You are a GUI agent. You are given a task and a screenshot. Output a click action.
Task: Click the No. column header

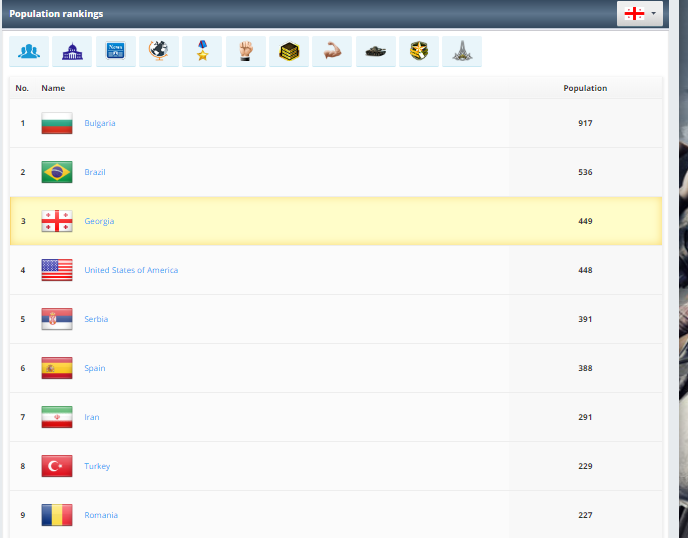[22, 88]
